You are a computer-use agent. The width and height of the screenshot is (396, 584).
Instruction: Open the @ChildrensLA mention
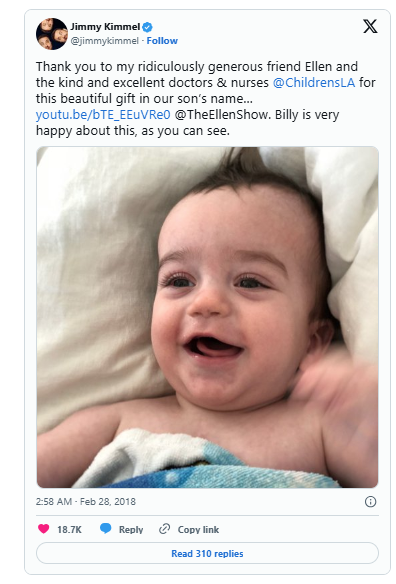click(x=314, y=82)
